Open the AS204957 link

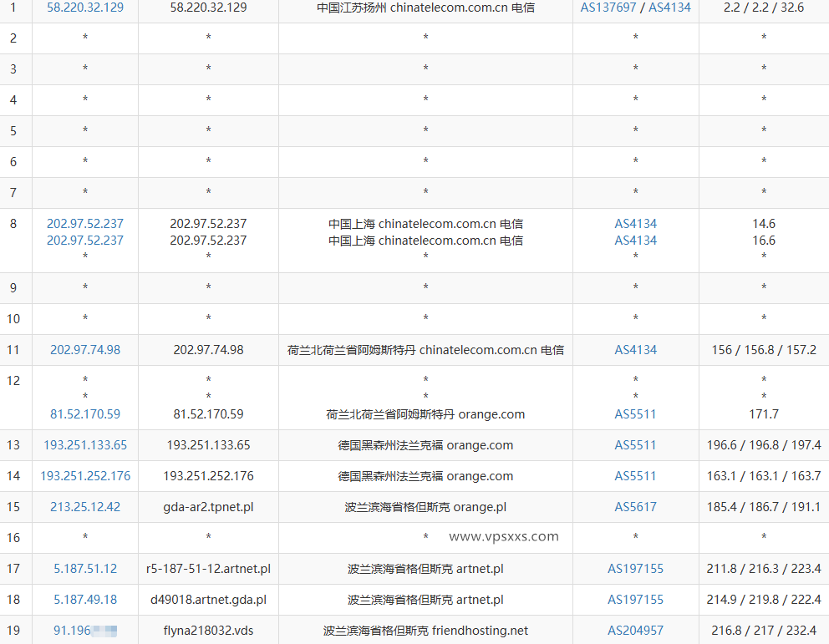tap(635, 631)
